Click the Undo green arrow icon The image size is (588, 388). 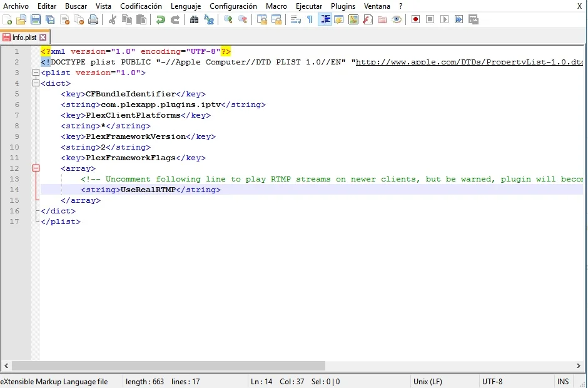coord(161,20)
